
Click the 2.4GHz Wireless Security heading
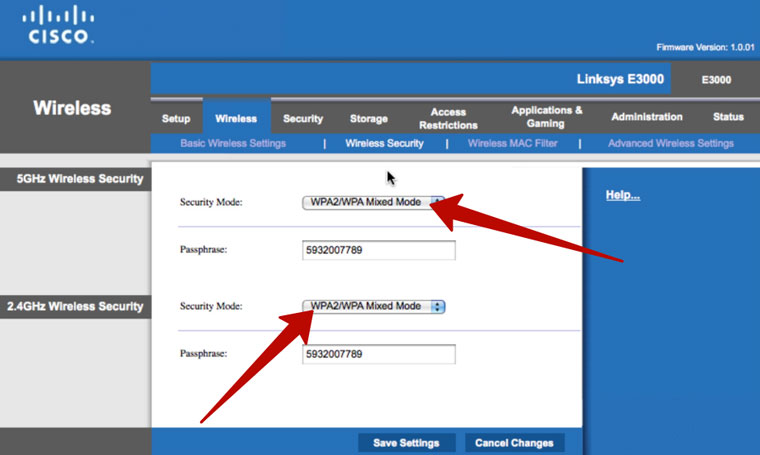[75, 306]
